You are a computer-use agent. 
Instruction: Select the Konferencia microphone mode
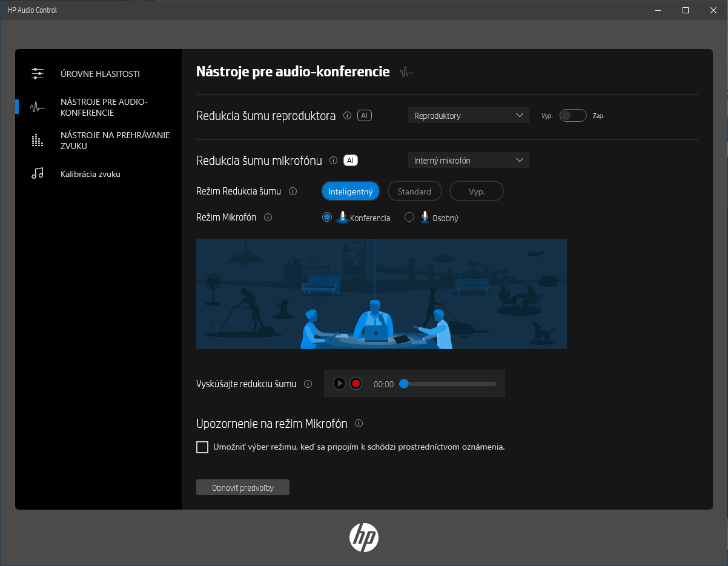(x=327, y=218)
